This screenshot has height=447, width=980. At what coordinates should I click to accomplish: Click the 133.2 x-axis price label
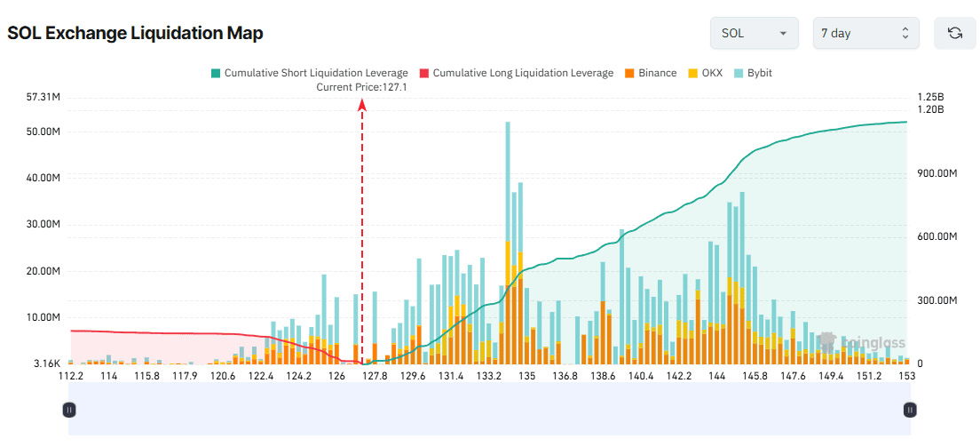click(x=489, y=377)
